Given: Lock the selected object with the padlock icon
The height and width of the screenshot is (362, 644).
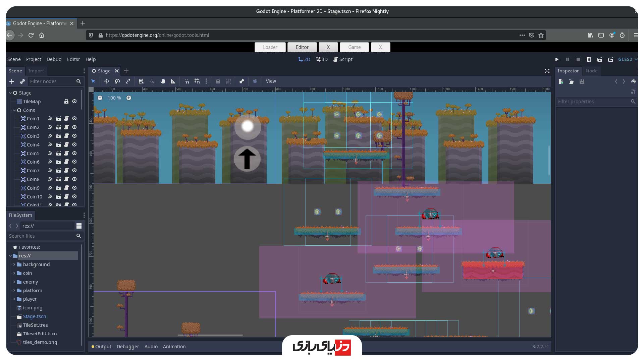Looking at the screenshot, I should [218, 81].
